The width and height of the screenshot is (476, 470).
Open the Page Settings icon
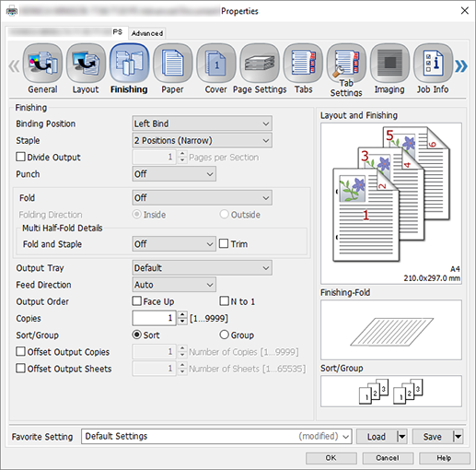pos(260,64)
